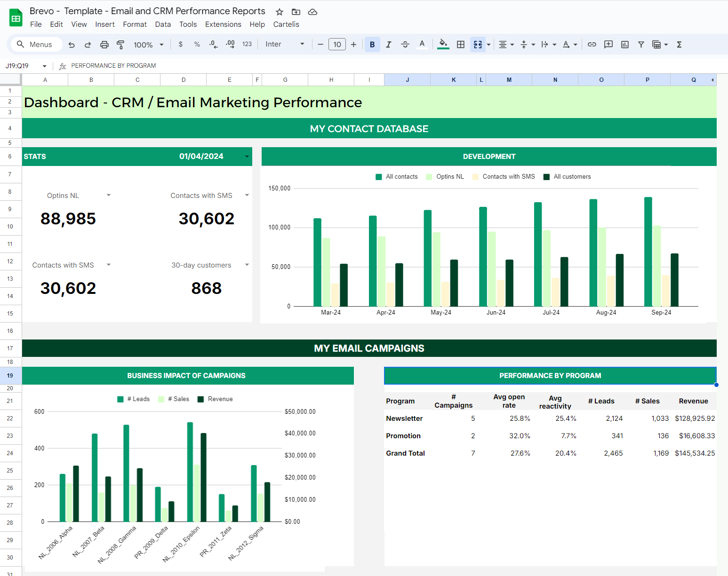The image size is (728, 576).
Task: Click the BUSINESS IMPACT OF CAMPAIGNS header
Action: click(x=188, y=376)
